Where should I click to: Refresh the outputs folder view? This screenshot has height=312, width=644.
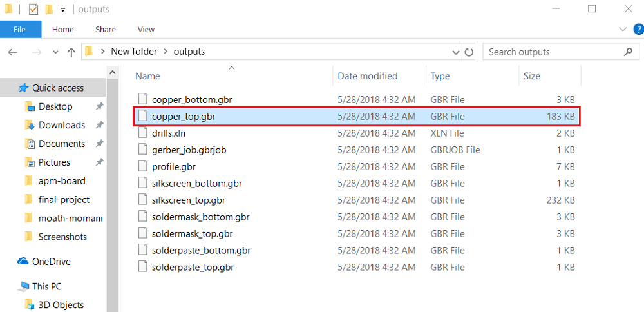pos(469,52)
